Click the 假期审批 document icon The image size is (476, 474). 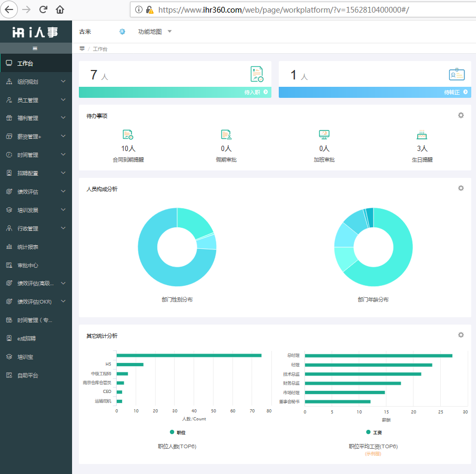tap(227, 135)
